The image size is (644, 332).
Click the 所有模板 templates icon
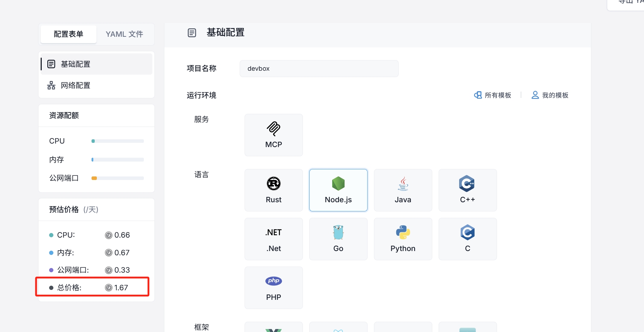pos(478,95)
